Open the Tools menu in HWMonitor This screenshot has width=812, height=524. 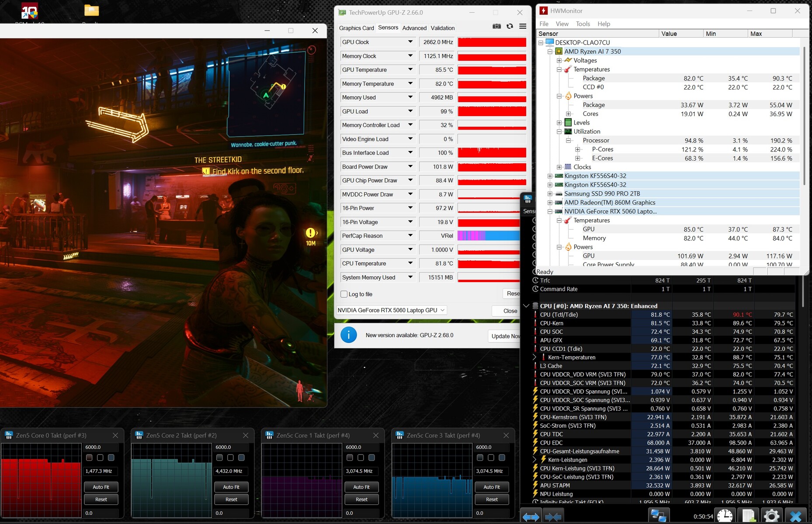coord(583,24)
